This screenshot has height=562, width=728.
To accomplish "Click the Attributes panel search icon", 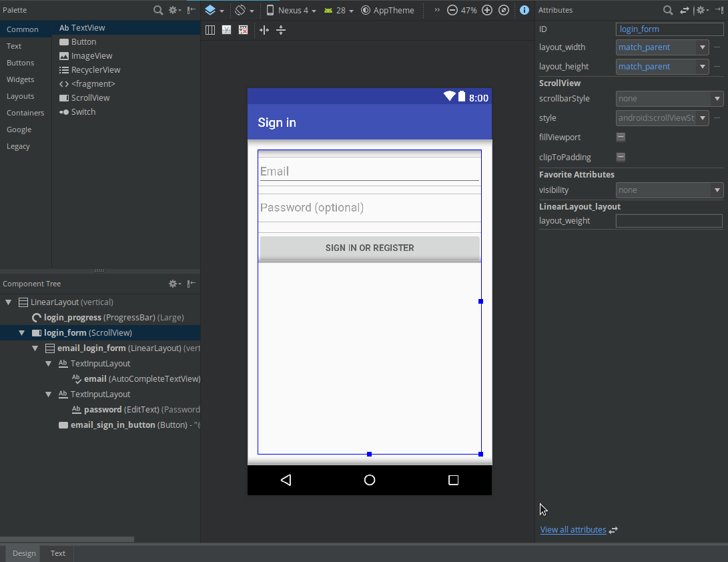I will pos(667,10).
